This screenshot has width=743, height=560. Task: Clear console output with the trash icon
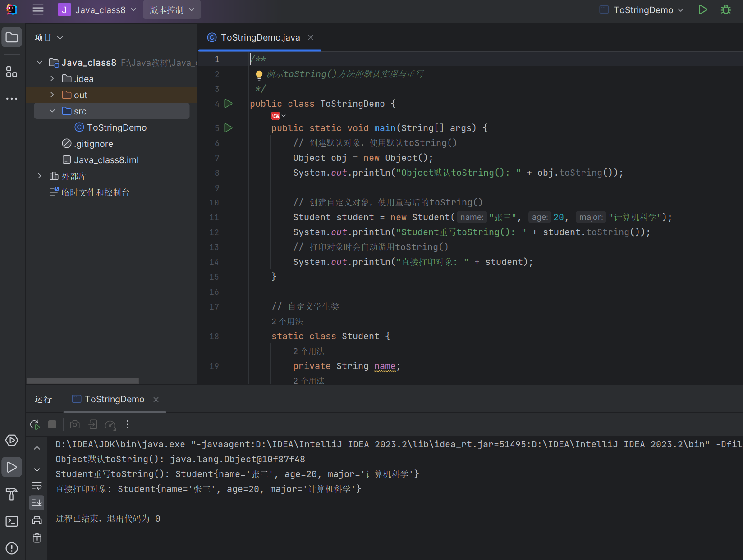point(37,538)
